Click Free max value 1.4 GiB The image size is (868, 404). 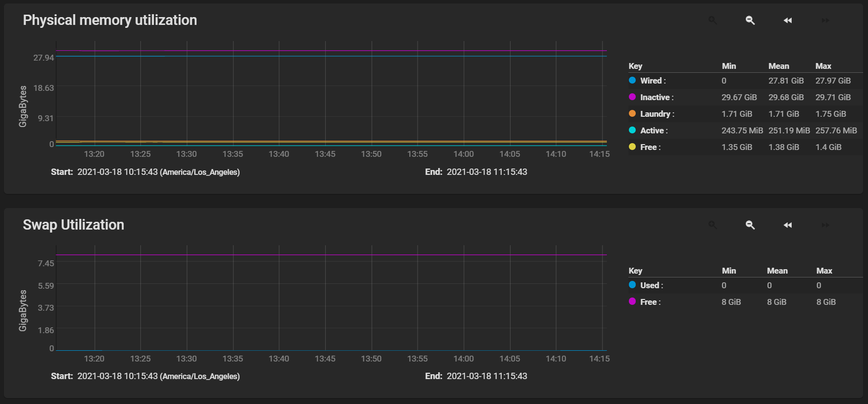coord(828,147)
